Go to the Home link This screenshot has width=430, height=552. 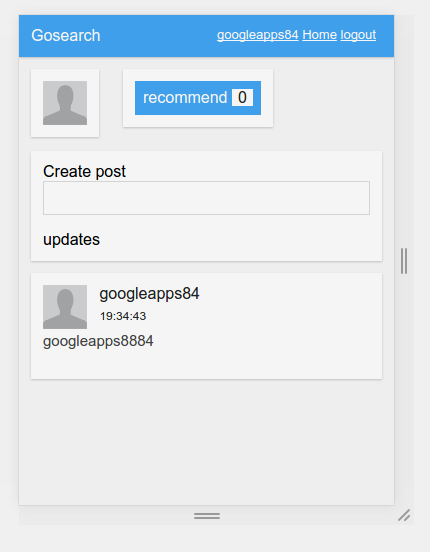319,35
